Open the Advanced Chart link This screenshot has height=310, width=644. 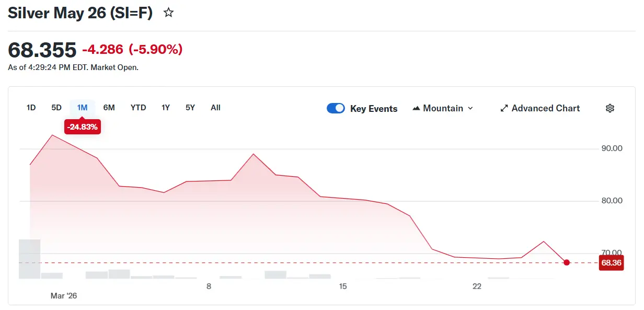click(545, 108)
